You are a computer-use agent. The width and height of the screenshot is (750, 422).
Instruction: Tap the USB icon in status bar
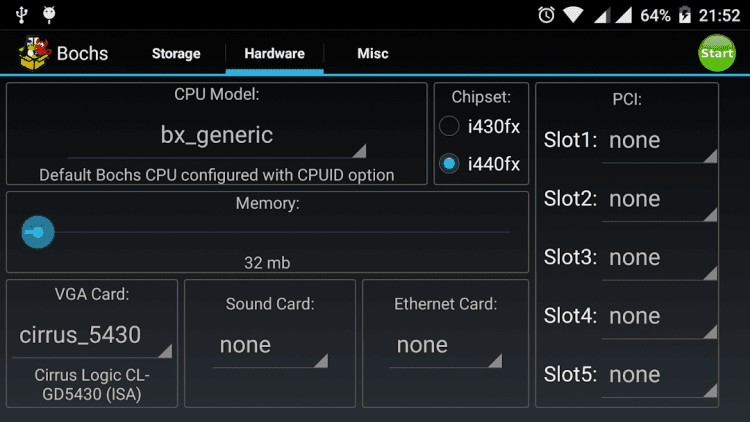[x=19, y=15]
